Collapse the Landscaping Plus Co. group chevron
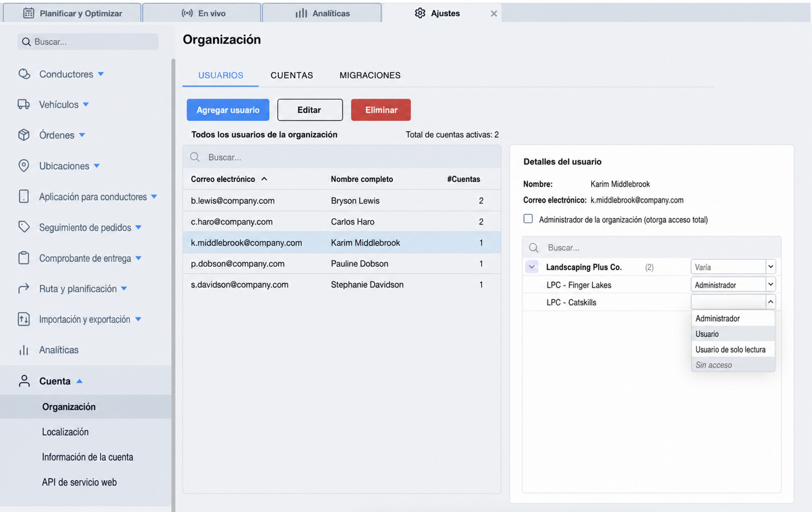Image resolution: width=812 pixels, height=512 pixels. pyautogui.click(x=532, y=267)
